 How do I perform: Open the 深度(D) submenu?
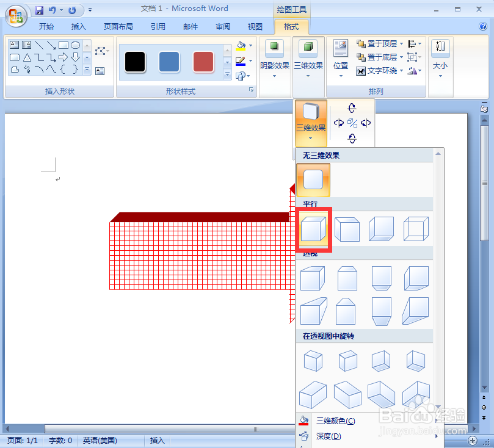pyautogui.click(x=369, y=436)
